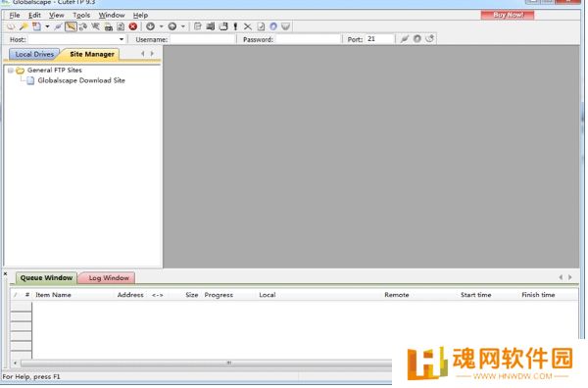
Task: Click the Upload arrow icon in toolbar
Action: point(172,26)
